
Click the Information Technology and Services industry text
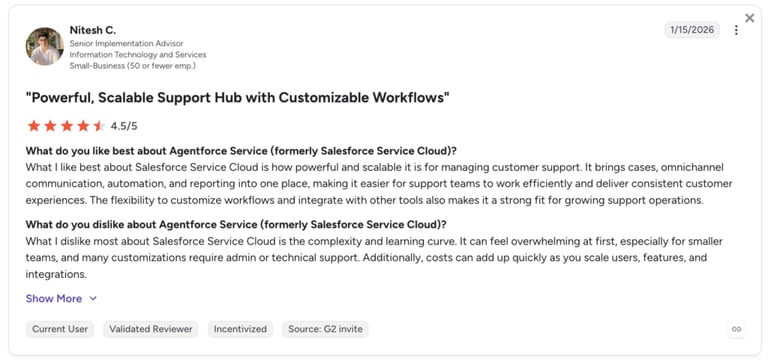click(x=138, y=55)
